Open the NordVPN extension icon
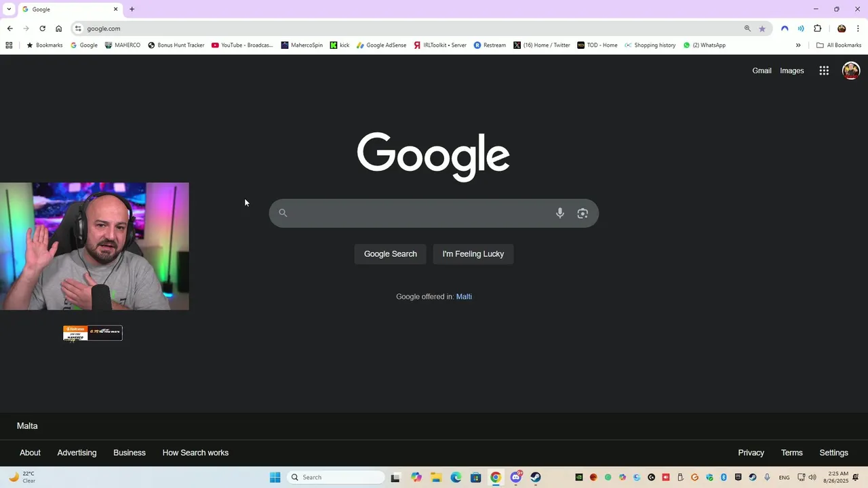Viewport: 868px width, 488px height. click(785, 28)
